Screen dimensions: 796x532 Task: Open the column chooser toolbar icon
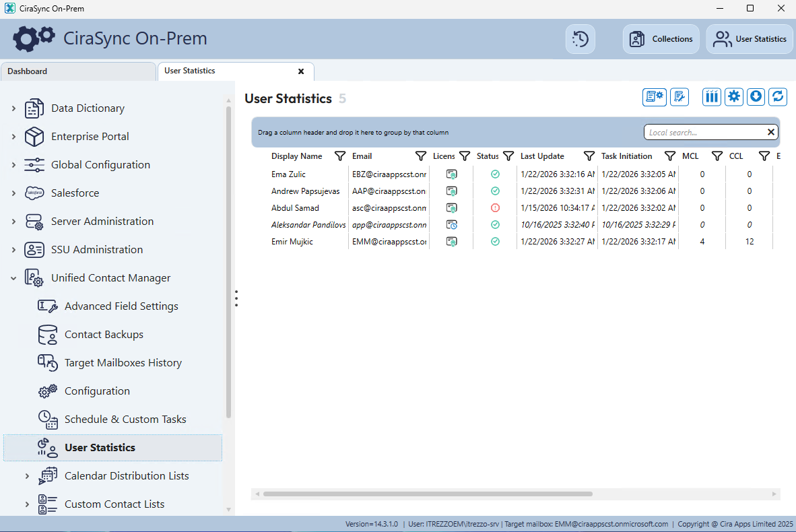[x=712, y=97]
